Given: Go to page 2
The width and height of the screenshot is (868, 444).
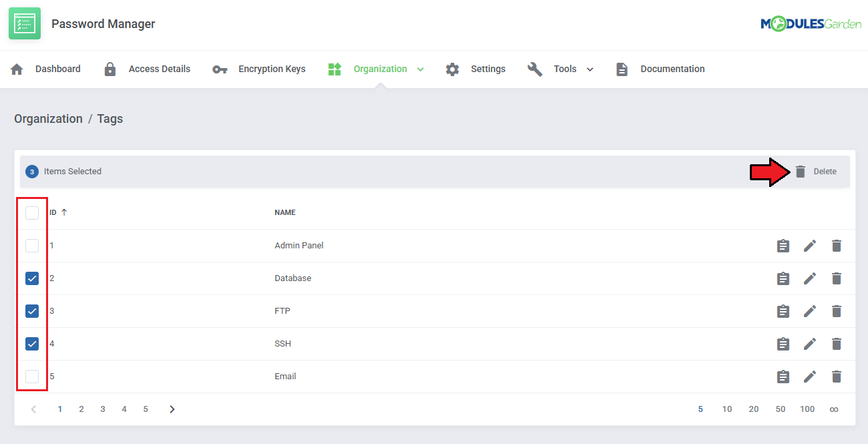Looking at the screenshot, I should tap(81, 409).
